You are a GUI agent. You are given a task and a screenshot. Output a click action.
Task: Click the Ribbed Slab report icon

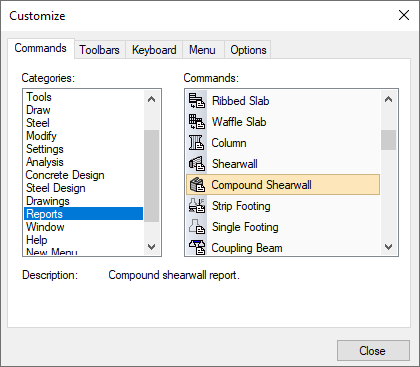(x=197, y=101)
